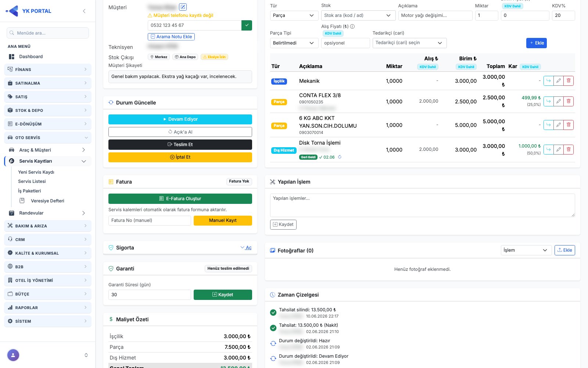Open Servis Listesi menu item

click(32, 181)
